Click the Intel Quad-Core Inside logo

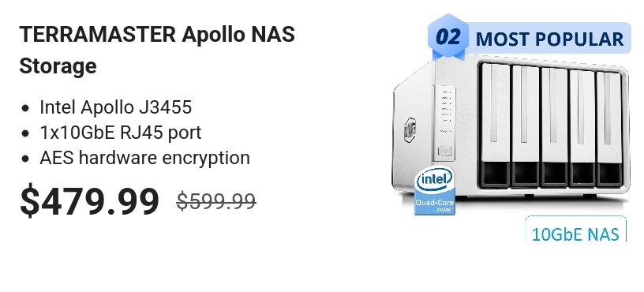coord(435,190)
